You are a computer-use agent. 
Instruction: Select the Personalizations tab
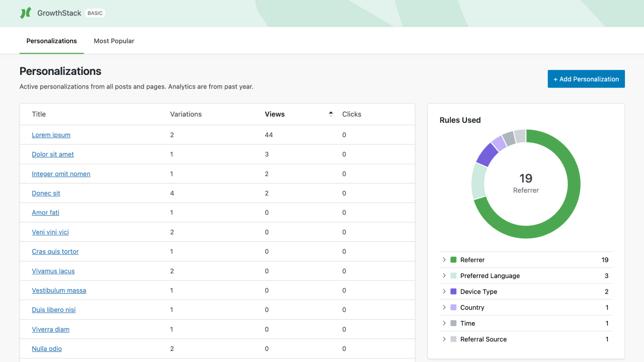click(51, 41)
